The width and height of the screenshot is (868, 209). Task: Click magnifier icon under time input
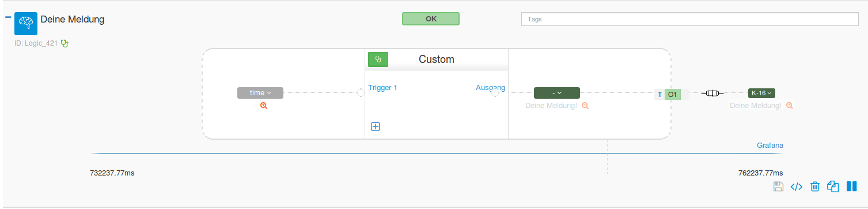tap(264, 106)
